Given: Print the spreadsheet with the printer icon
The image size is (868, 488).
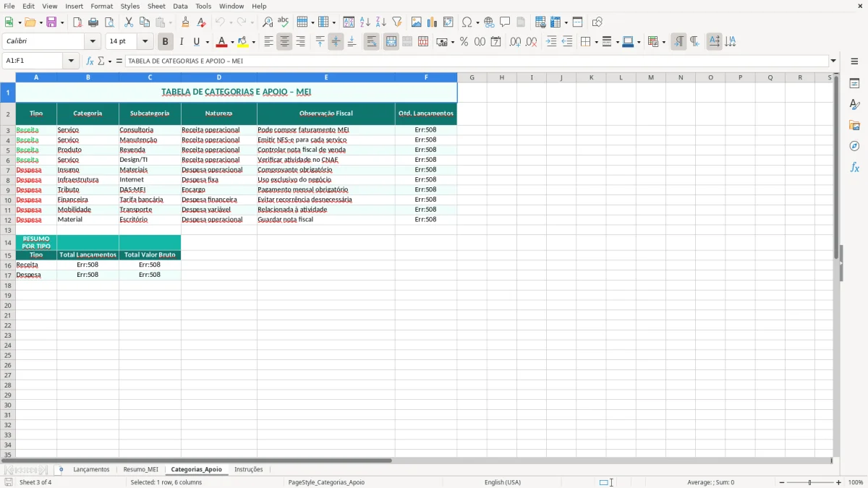Looking at the screenshot, I should click(x=93, y=22).
